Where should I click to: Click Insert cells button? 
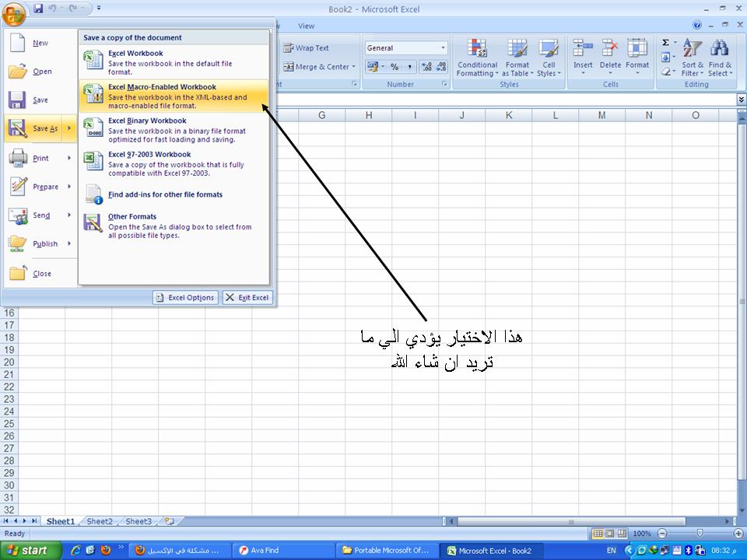[x=583, y=58]
